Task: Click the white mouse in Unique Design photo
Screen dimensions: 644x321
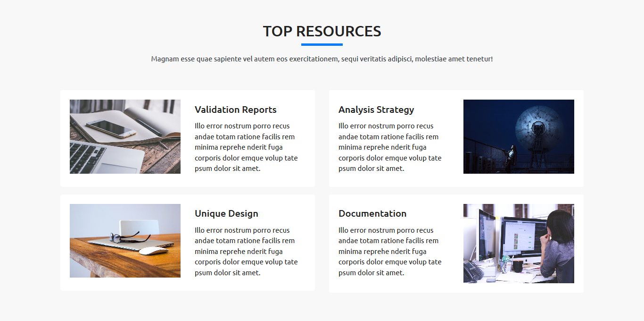Action: pyautogui.click(x=154, y=251)
